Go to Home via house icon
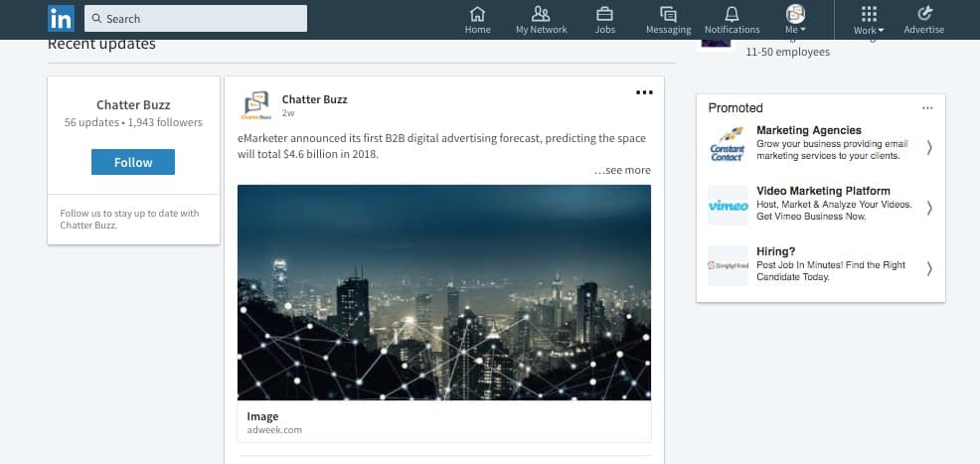The width and height of the screenshot is (980, 464). 477,14
